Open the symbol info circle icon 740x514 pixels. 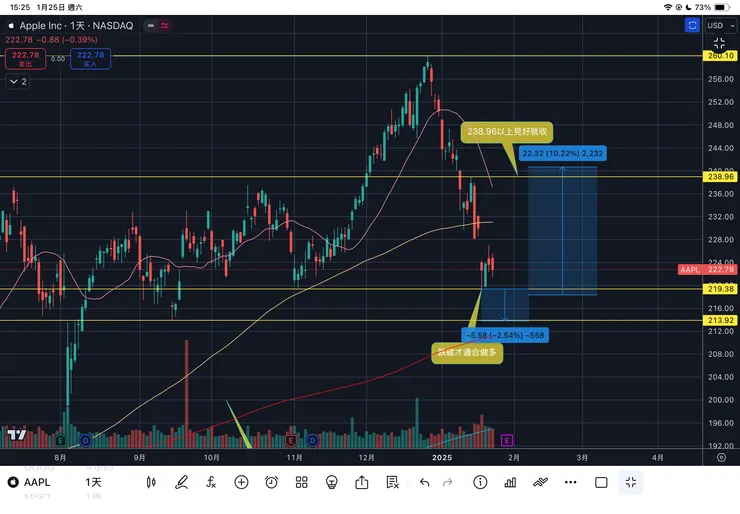tap(480, 482)
